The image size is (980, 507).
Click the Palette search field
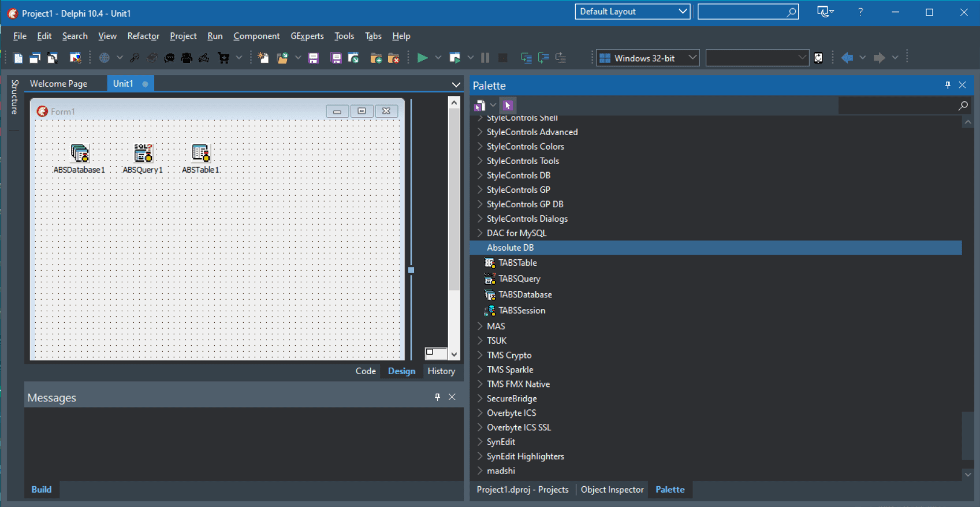pos(904,105)
